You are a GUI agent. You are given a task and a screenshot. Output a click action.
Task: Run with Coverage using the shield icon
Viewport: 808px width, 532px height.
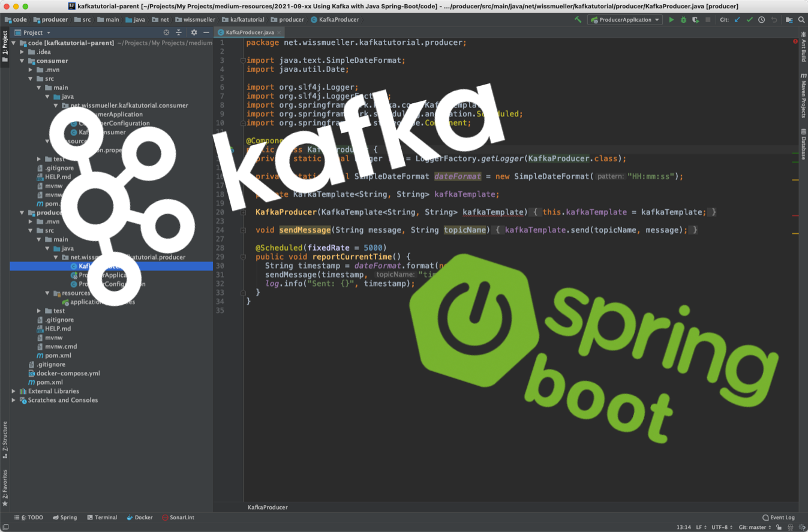click(695, 20)
